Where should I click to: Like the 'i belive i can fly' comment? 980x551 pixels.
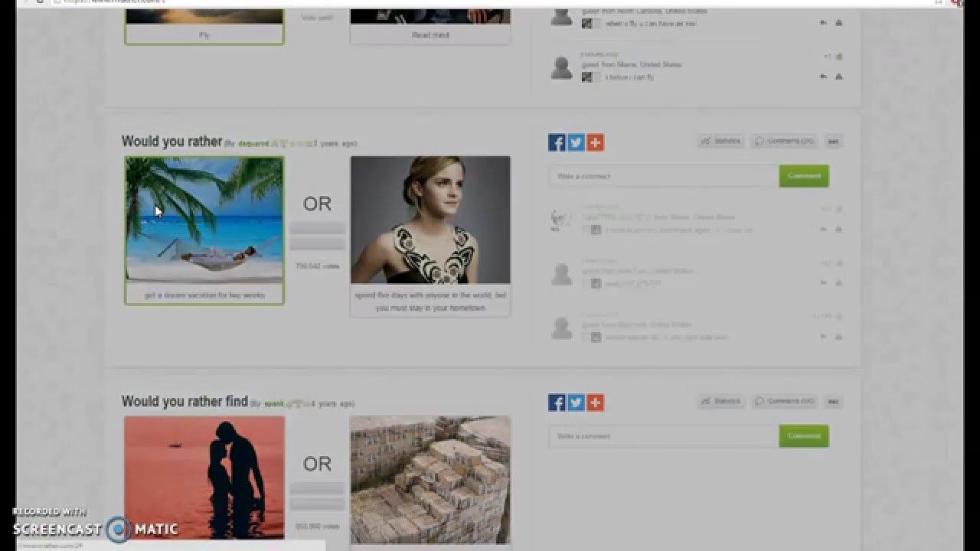(838, 57)
